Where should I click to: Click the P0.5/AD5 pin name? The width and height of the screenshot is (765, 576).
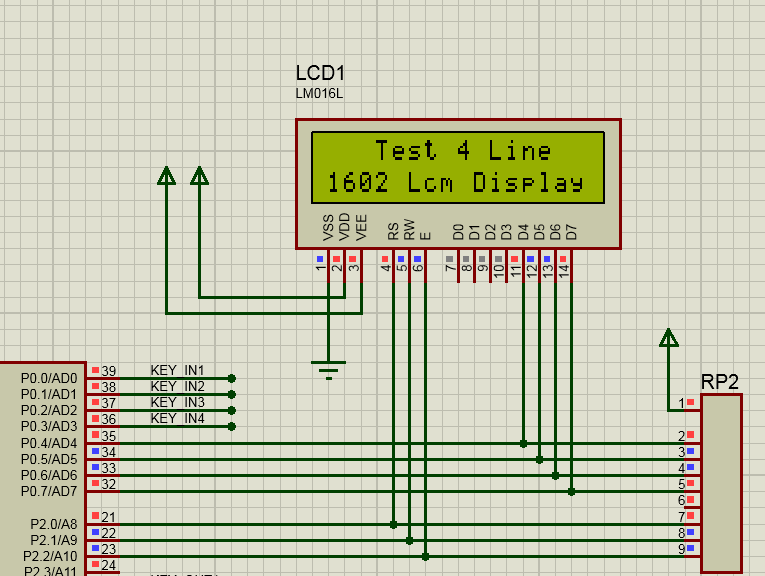click(49, 459)
